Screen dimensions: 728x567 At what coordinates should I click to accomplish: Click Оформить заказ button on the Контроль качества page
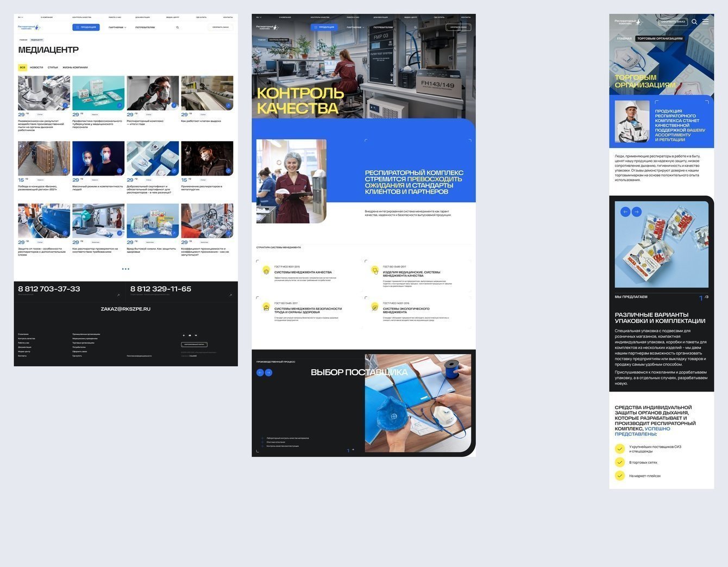459,27
